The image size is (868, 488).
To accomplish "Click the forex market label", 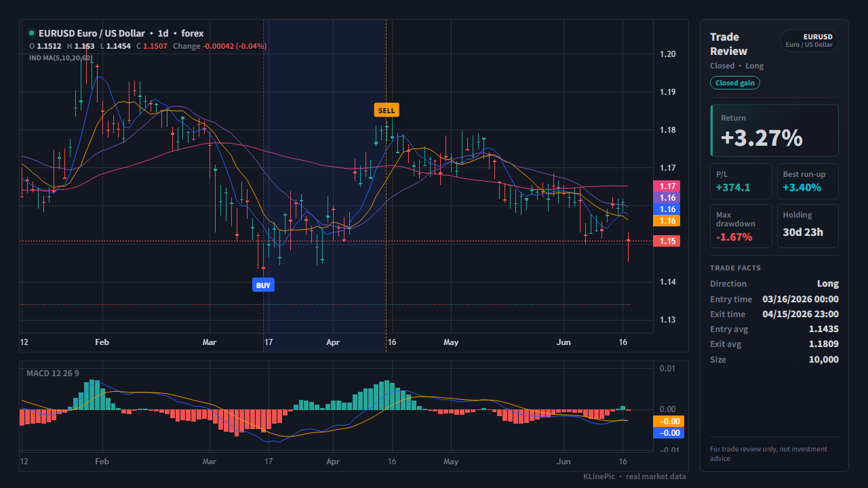I will pos(192,33).
